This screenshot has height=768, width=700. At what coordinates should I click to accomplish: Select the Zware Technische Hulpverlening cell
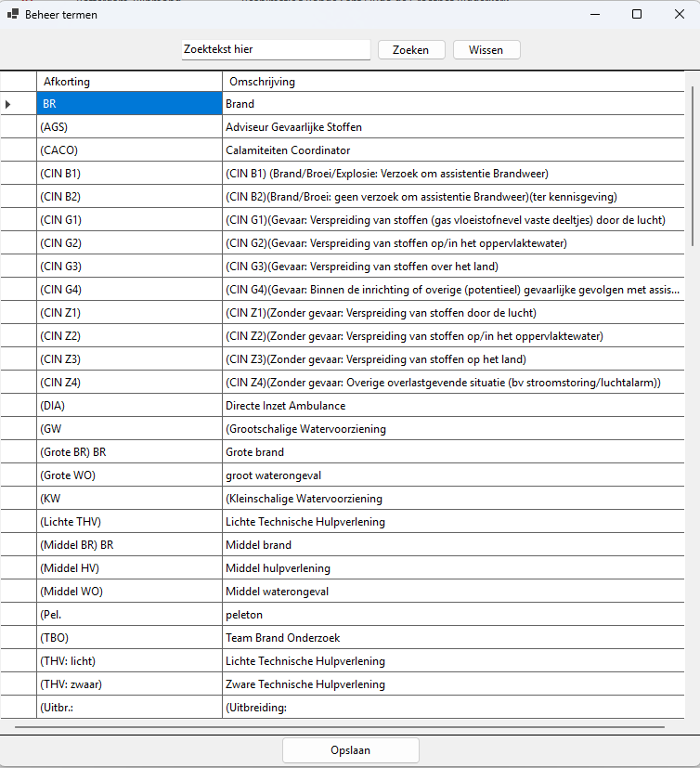tap(453, 684)
